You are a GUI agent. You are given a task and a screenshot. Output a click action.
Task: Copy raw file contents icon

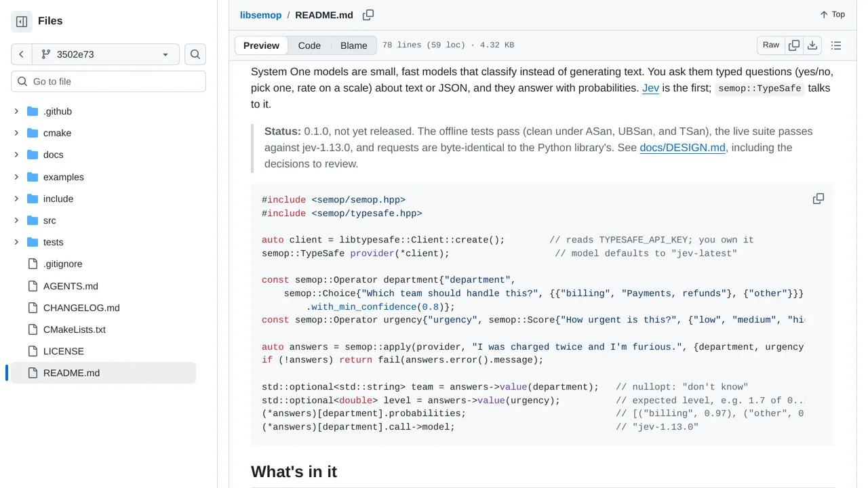(794, 45)
